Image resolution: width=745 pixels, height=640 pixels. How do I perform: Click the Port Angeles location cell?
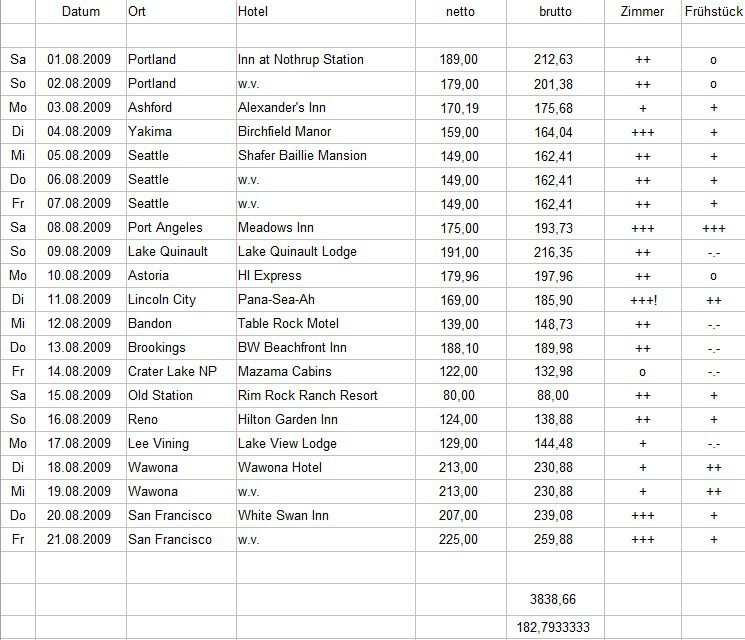click(165, 227)
